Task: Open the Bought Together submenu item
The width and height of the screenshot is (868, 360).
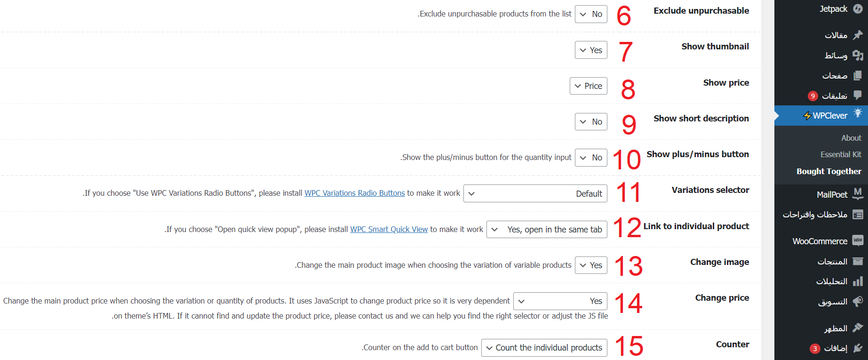Action: (x=828, y=171)
